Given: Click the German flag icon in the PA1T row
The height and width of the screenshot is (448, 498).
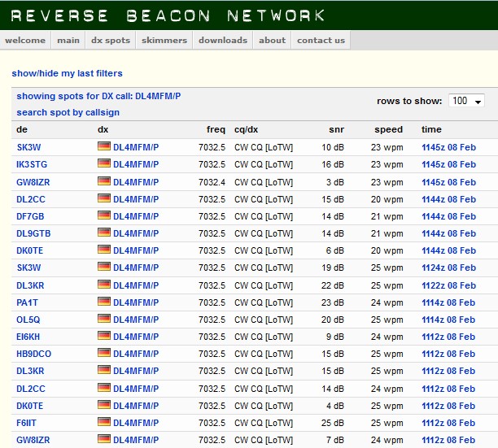Looking at the screenshot, I should 103,302.
